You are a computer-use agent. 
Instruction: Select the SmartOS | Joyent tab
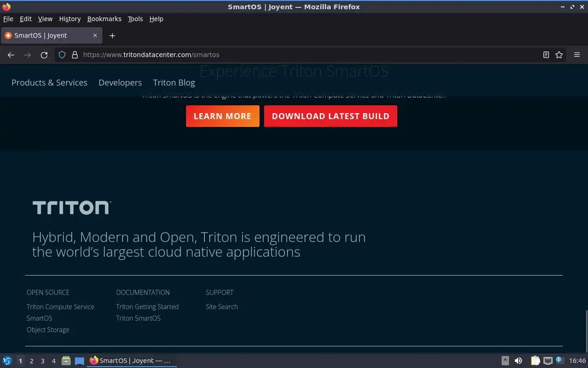click(x=51, y=35)
